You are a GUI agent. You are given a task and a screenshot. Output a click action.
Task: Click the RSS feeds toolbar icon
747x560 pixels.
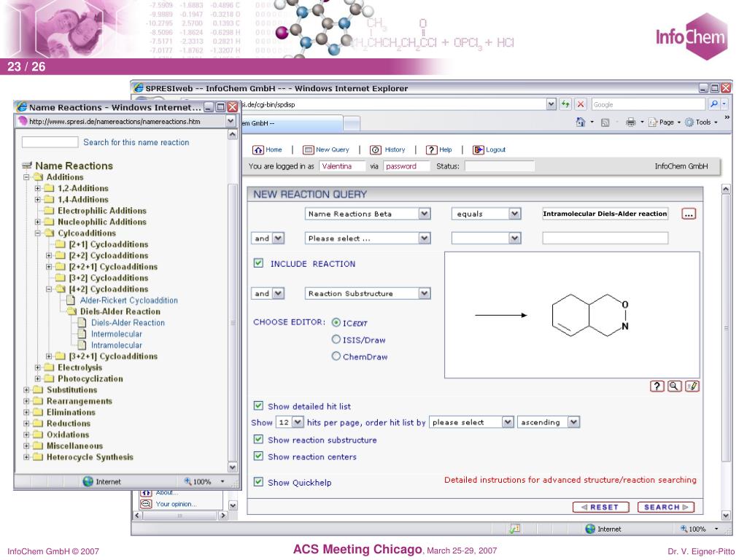coord(605,122)
